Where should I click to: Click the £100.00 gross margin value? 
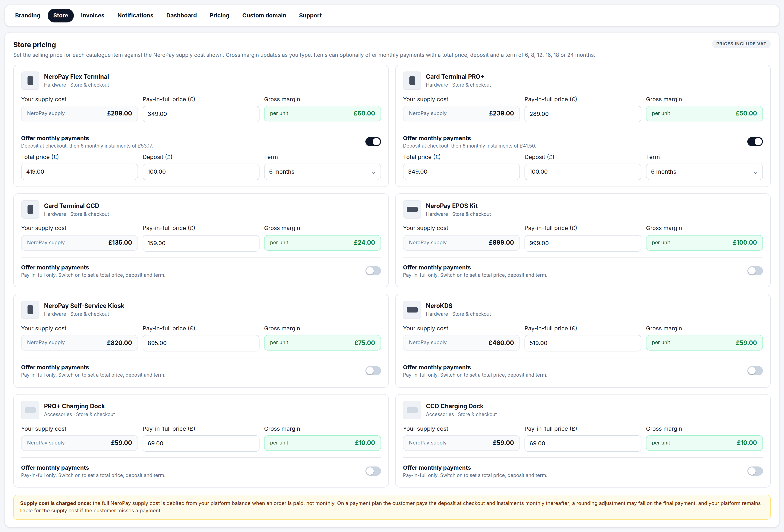tap(745, 243)
